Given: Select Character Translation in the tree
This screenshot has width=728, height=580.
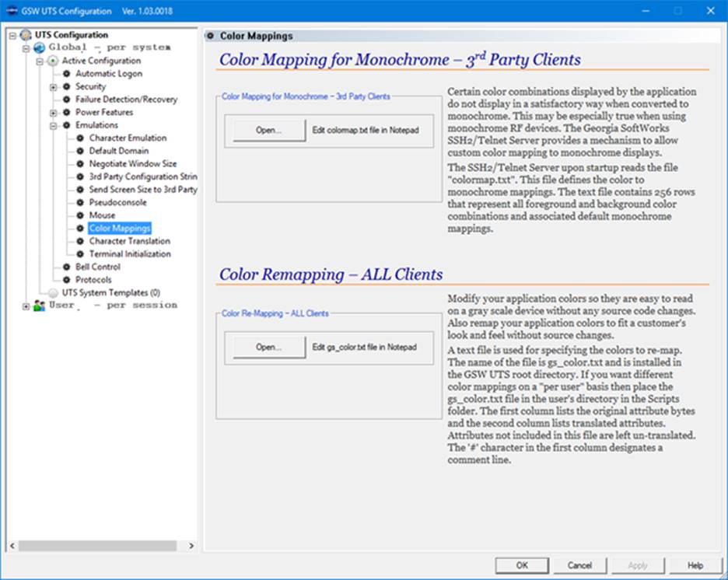Looking at the screenshot, I should point(130,241).
